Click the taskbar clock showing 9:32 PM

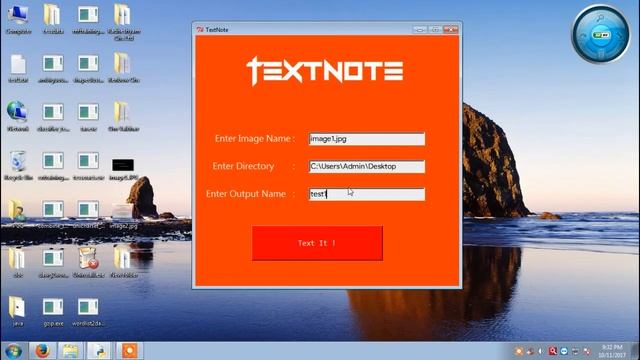tap(612, 351)
